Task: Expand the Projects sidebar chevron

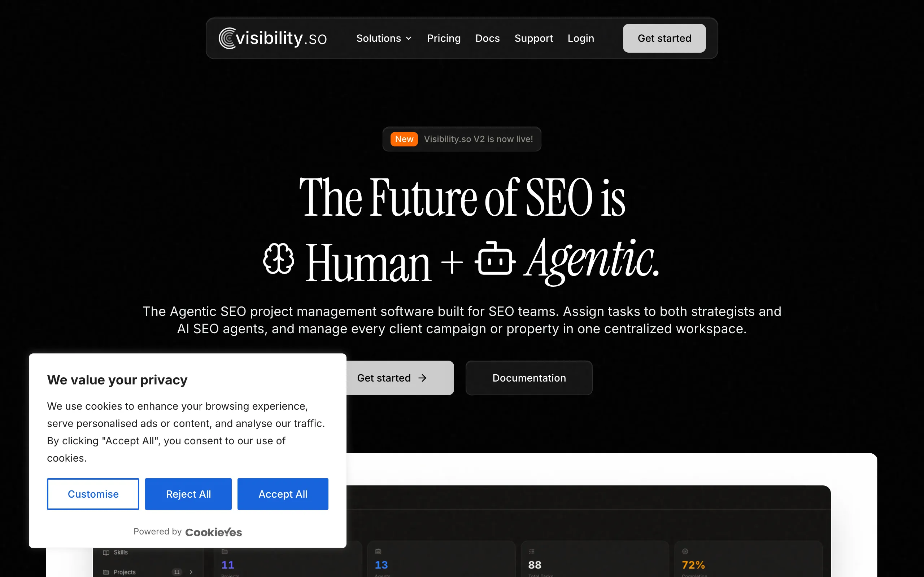Action: pyautogui.click(x=191, y=572)
